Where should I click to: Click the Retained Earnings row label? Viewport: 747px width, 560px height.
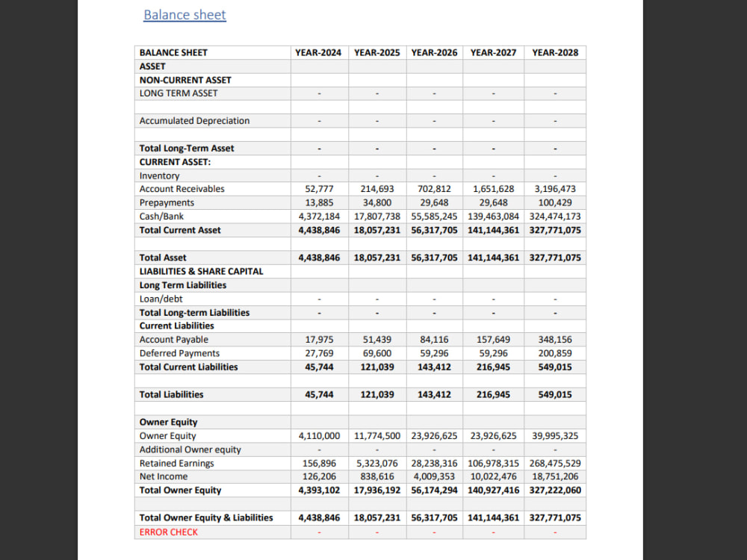(x=177, y=464)
